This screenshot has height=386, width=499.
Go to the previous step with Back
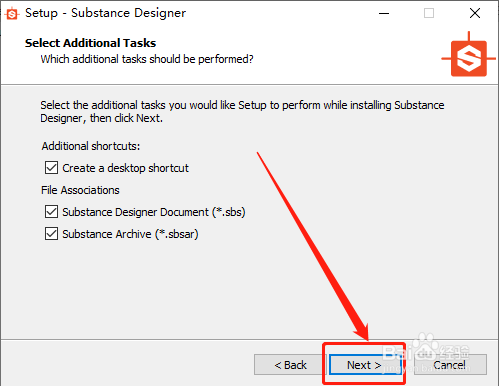290,365
